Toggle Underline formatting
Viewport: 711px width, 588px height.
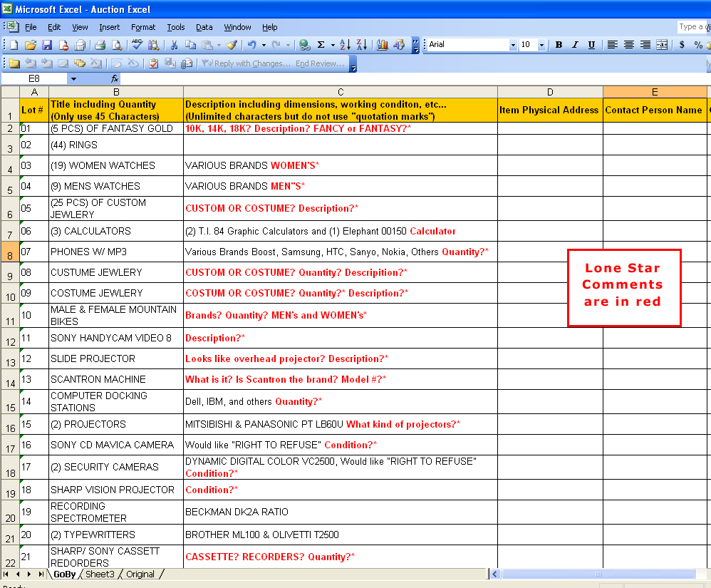point(591,45)
